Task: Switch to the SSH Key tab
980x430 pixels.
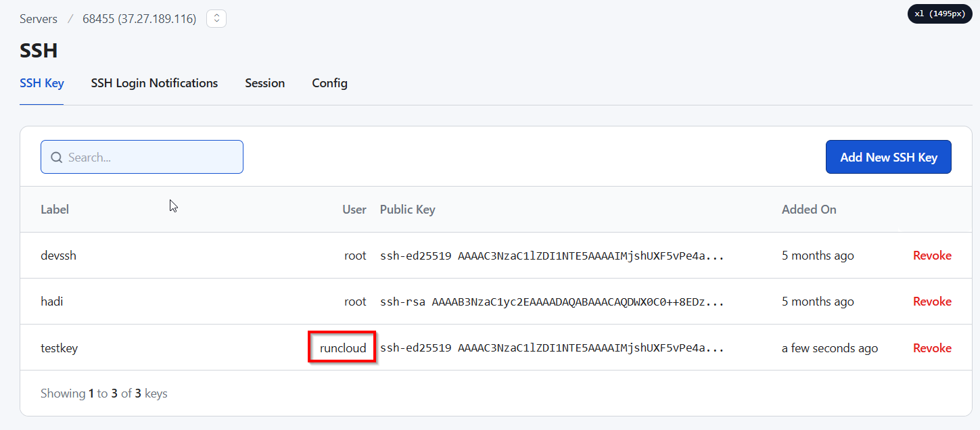Action: pos(42,83)
